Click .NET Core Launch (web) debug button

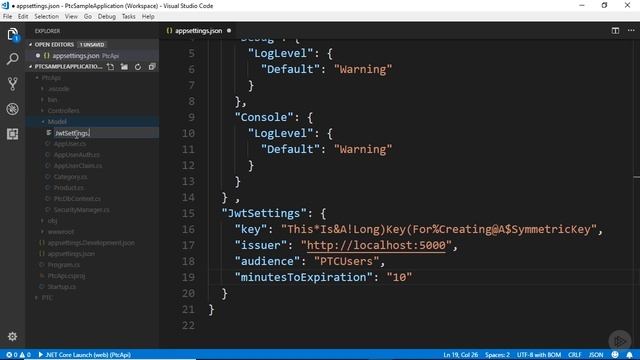coord(84,355)
